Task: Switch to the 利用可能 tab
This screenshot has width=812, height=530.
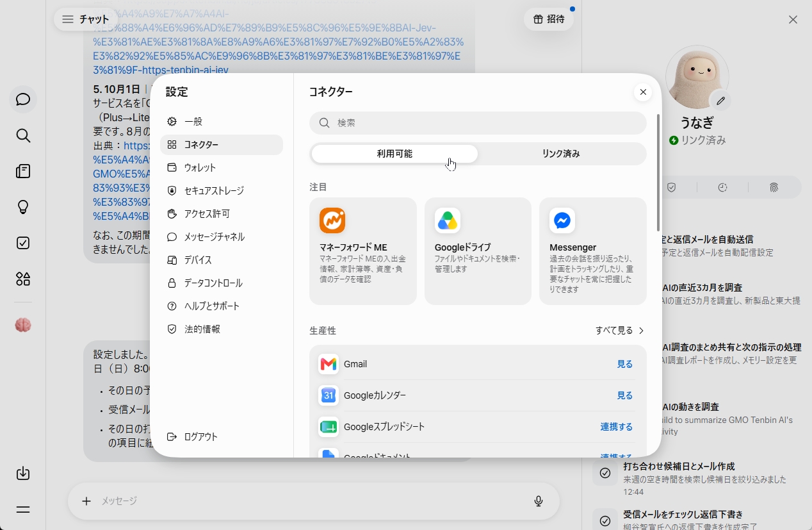Action: coord(394,154)
